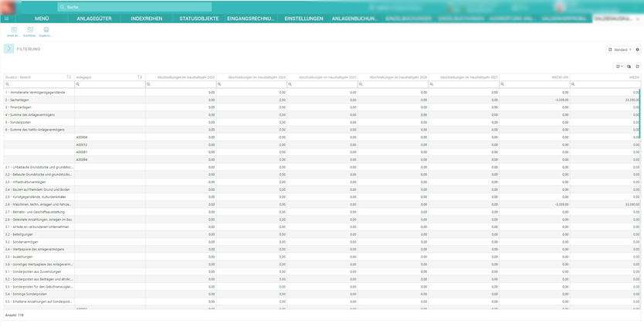Go to the Einstellungen tab
Viewport: 644px width, 327px height.
tap(303, 19)
